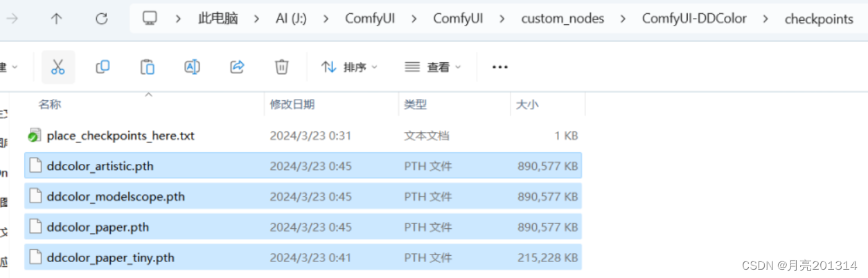
Task: Click 文本文档 type cell
Action: coord(427,136)
